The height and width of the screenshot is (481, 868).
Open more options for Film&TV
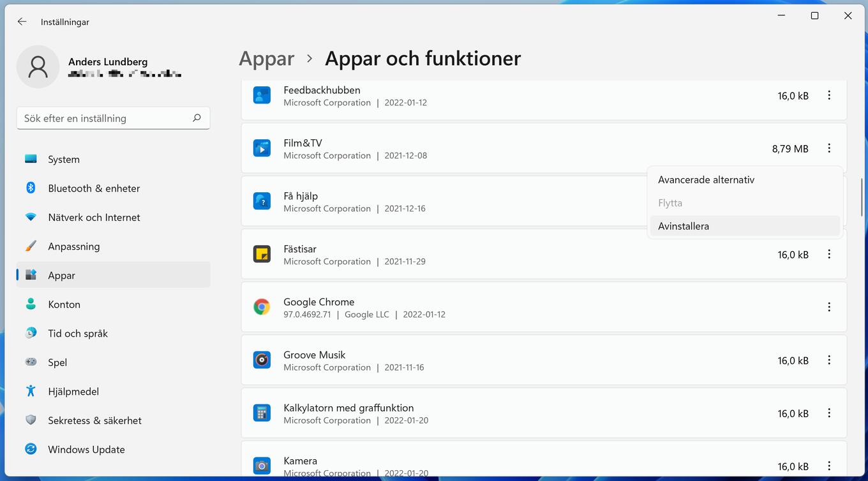[x=829, y=148]
